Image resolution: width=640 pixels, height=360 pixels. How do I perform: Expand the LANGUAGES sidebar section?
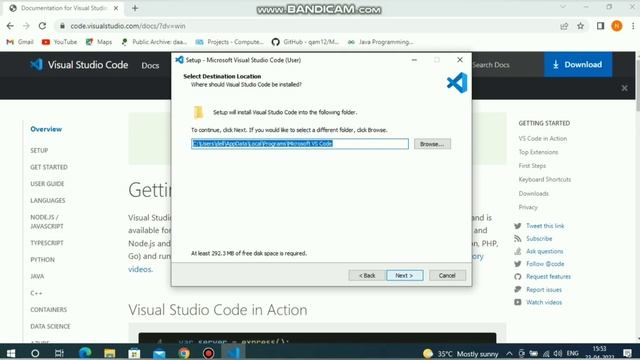pos(48,201)
